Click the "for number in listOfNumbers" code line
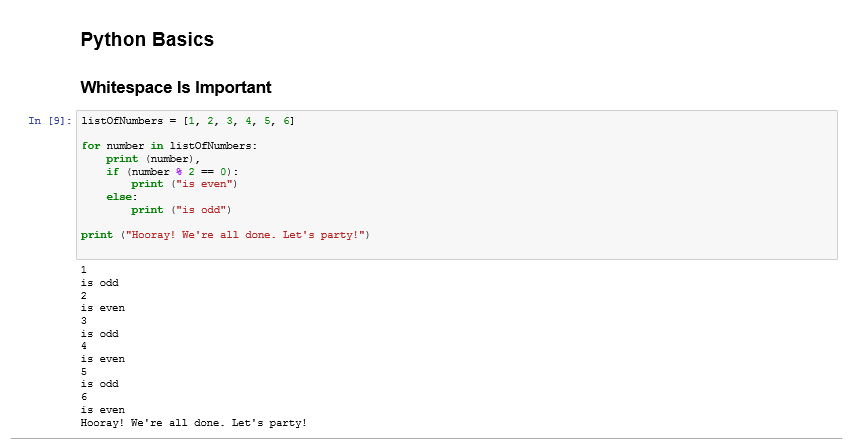Image resolution: width=852 pixels, height=439 pixels. [x=169, y=146]
